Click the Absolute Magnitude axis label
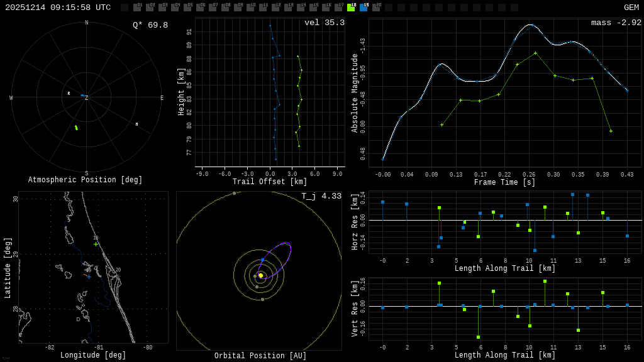Viewport: 644px width, 362px height. 355,92
